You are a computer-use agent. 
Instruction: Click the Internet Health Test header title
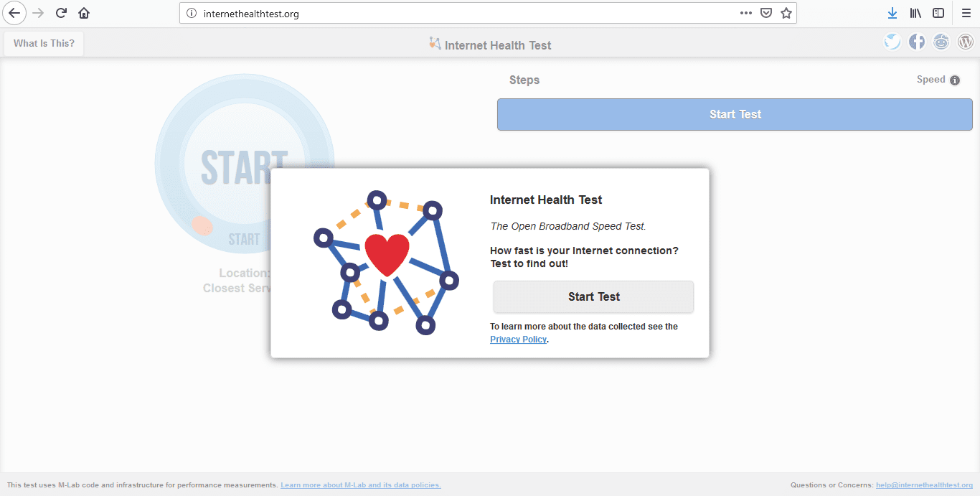click(498, 45)
